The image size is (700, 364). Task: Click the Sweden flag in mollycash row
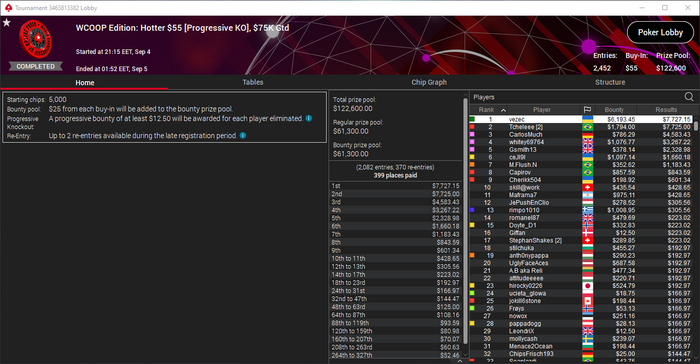(588, 339)
